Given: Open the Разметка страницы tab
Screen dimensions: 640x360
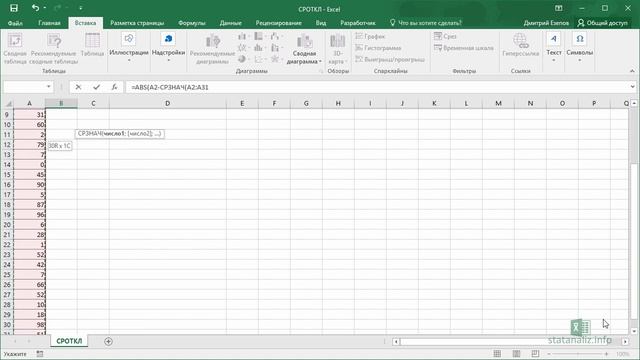Looking at the screenshot, I should [x=137, y=23].
